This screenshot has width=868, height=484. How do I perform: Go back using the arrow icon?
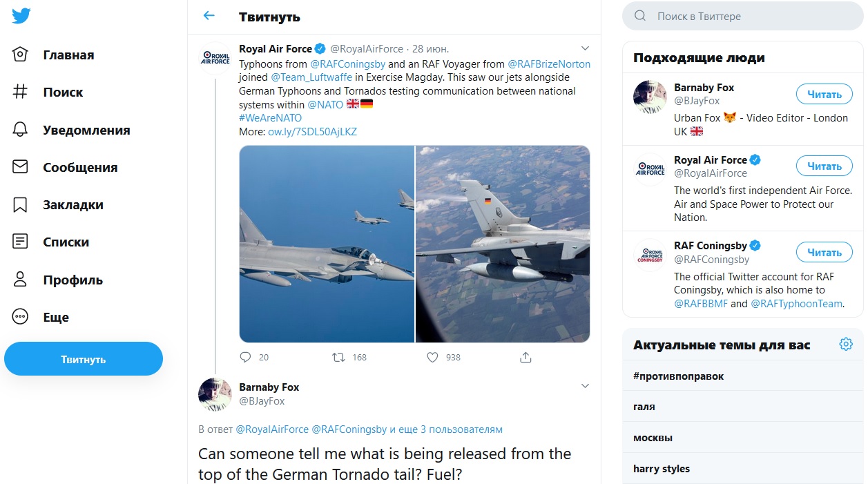209,16
